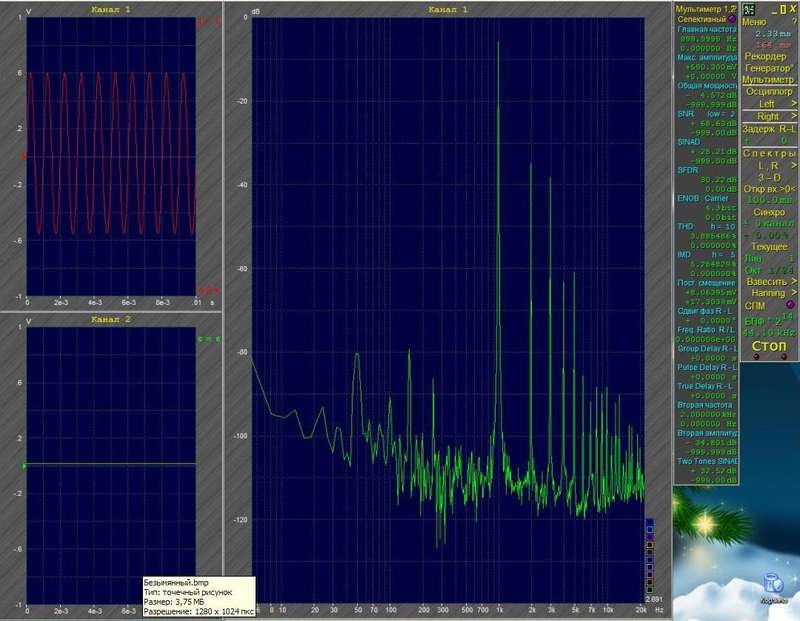Click the Главная частота label
800x621 pixels.
707,29
